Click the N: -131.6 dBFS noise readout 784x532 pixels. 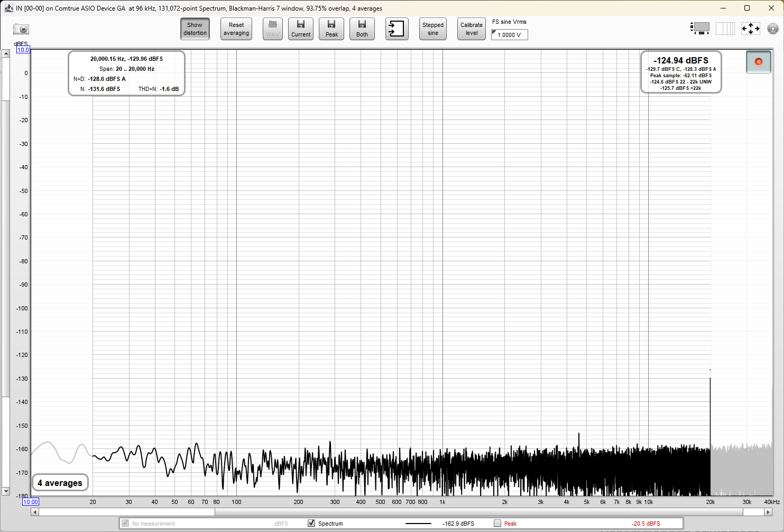click(100, 89)
